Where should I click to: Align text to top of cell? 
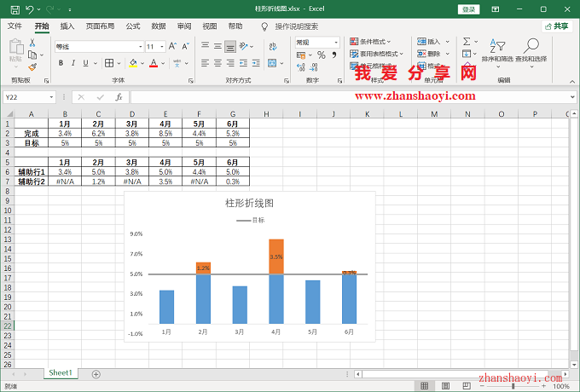coord(206,46)
